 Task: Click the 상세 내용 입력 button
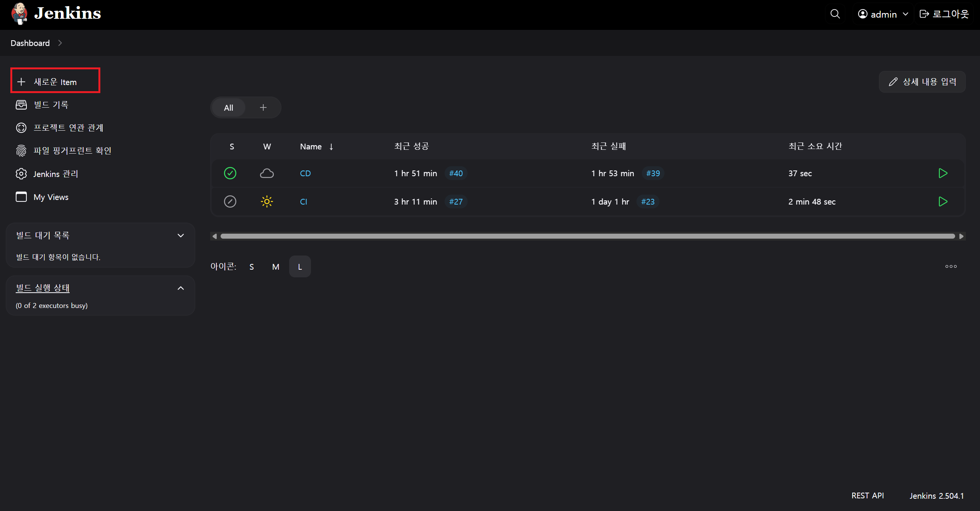point(922,82)
